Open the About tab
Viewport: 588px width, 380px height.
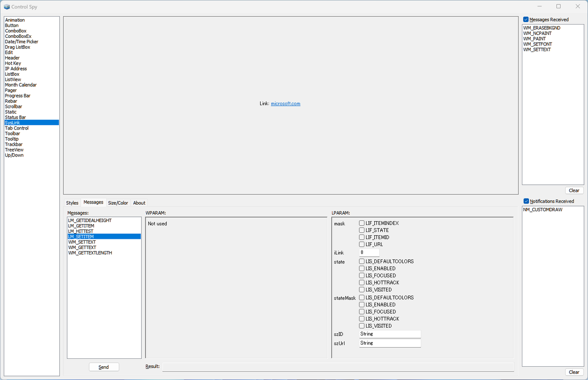pos(139,203)
